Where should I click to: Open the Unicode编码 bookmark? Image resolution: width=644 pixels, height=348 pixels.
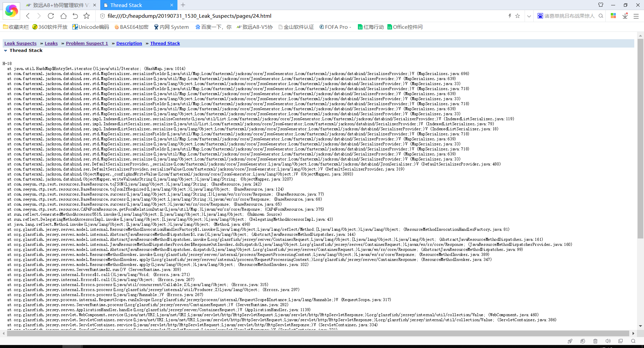91,27
